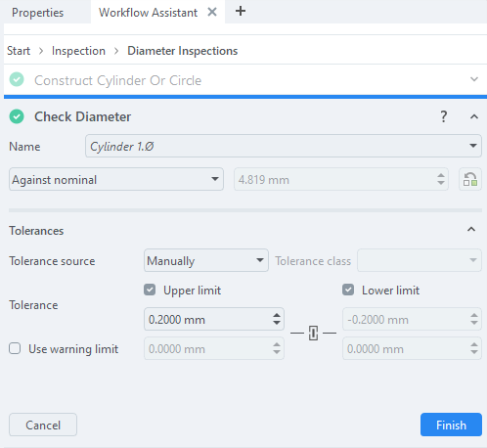Open Tolerance source Manually dropdown
487x448 pixels.
(206, 260)
